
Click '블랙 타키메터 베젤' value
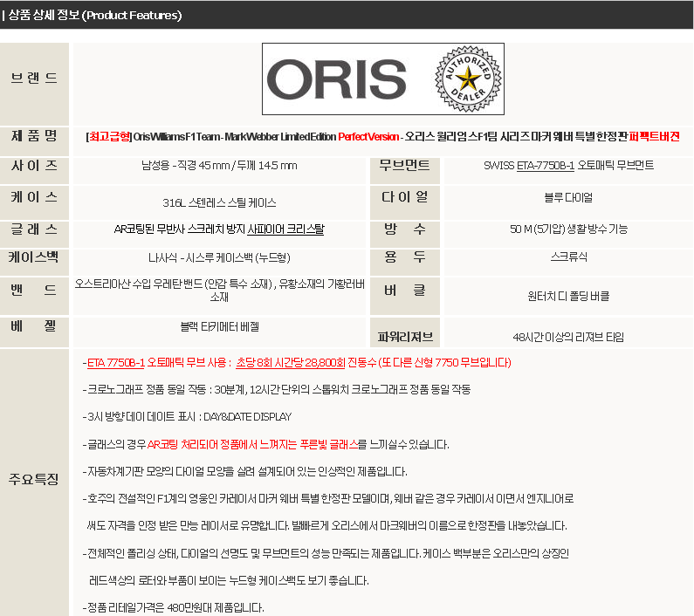[219, 327]
